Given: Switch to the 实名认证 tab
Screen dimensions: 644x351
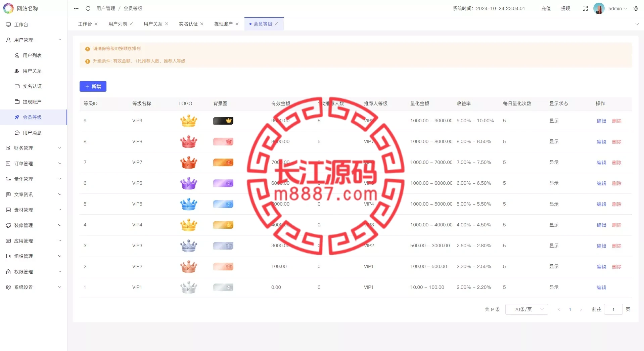Looking at the screenshot, I should [188, 24].
